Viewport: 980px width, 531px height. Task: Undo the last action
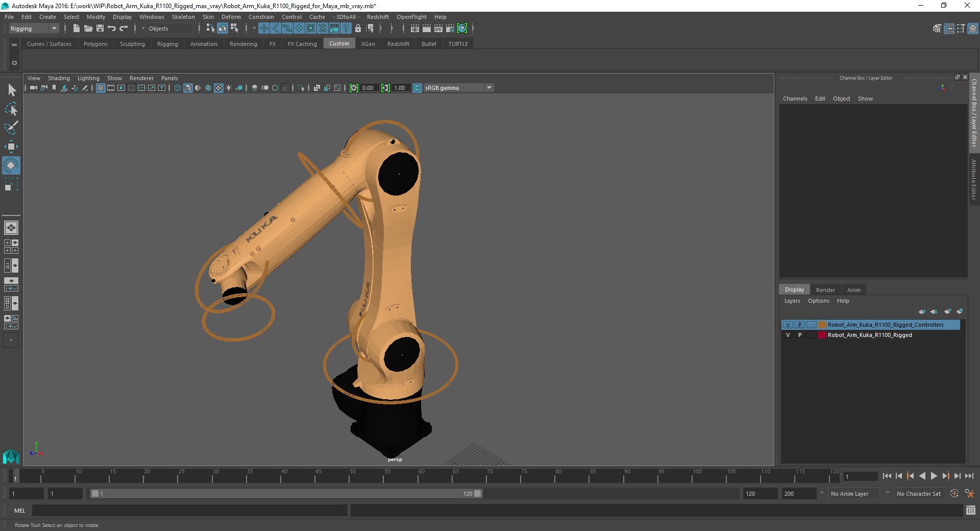click(x=112, y=29)
